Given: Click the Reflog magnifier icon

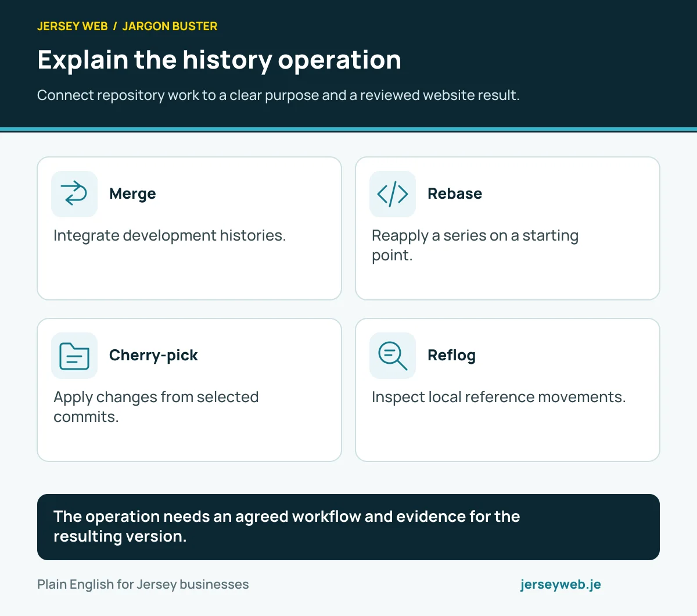Looking at the screenshot, I should 393,355.
